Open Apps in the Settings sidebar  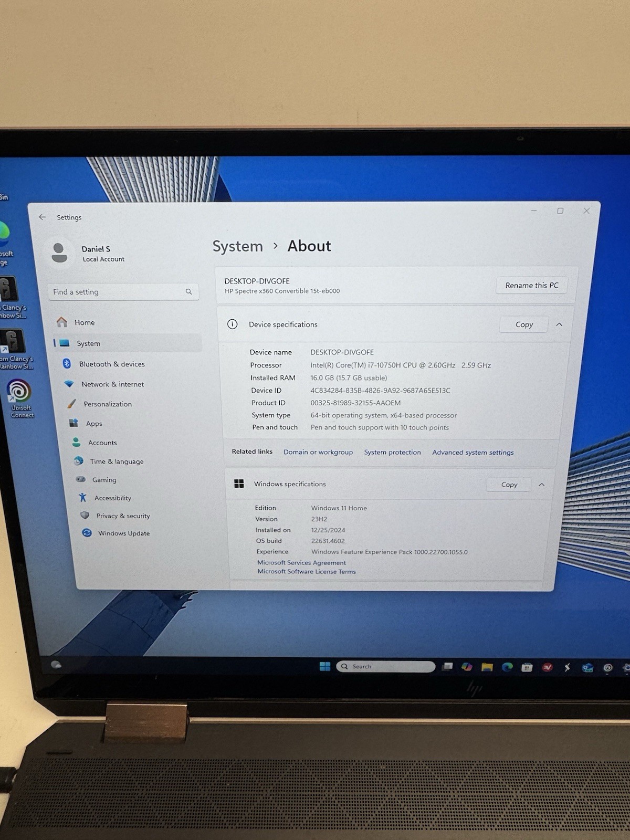click(x=94, y=424)
